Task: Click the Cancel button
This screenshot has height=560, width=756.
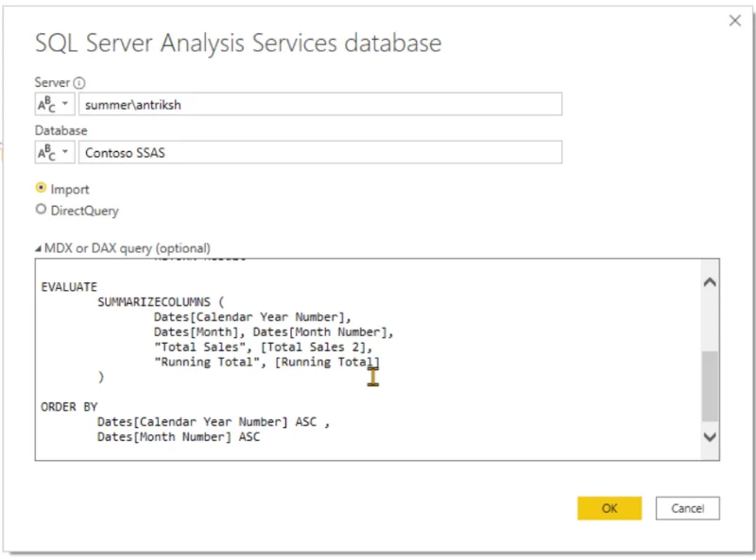Action: pos(688,508)
